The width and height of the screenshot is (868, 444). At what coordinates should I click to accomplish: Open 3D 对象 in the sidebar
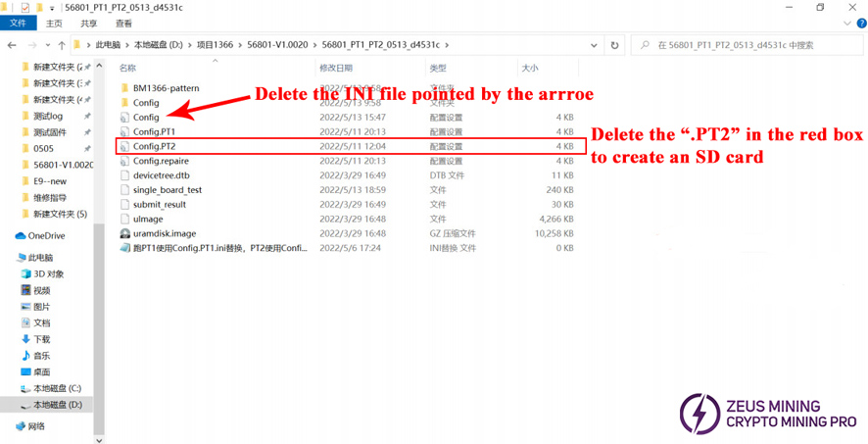coord(49,274)
